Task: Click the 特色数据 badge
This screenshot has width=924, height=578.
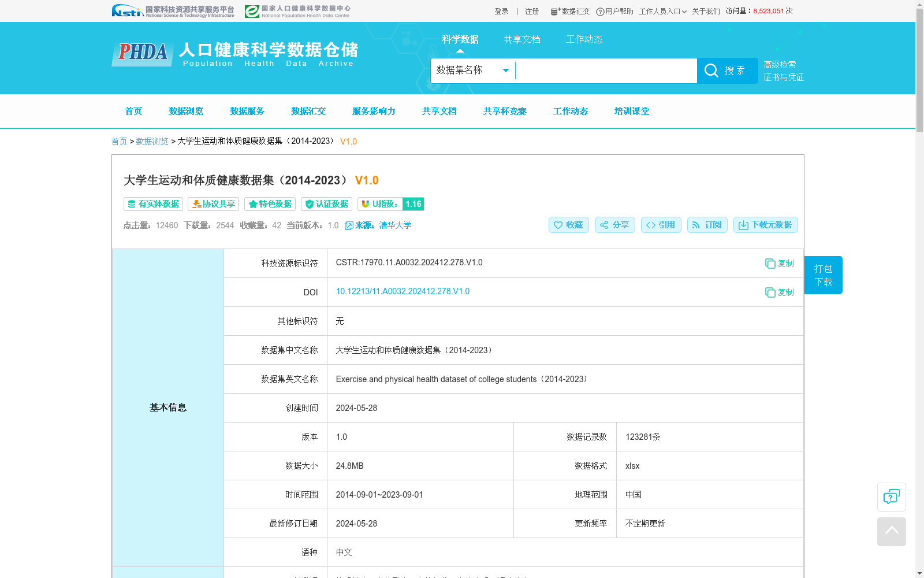Action: click(270, 204)
